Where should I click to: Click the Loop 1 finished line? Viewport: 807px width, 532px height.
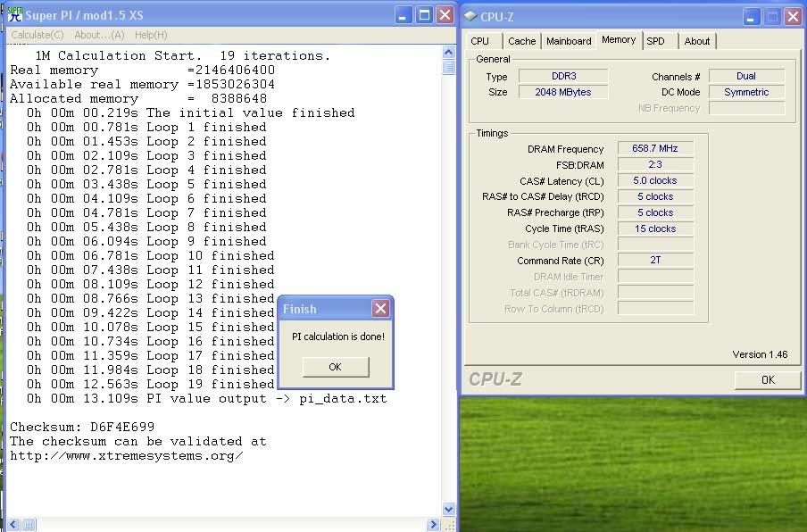(x=146, y=127)
